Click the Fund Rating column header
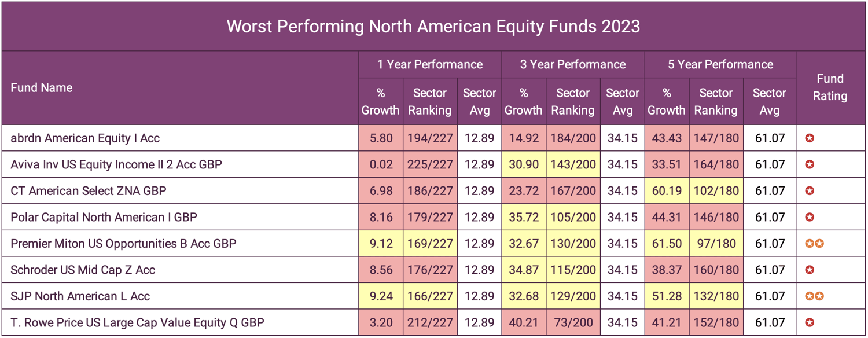This screenshot has height=338, width=868. pos(830,87)
